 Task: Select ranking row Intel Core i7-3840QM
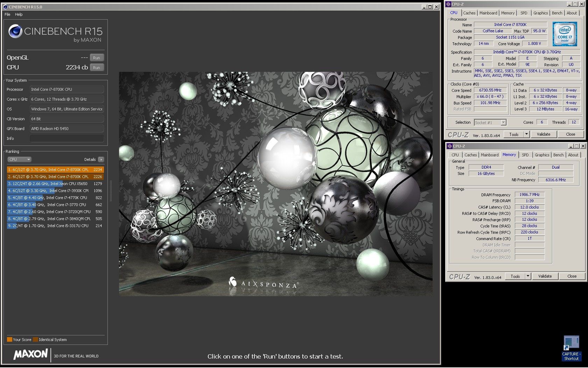55,219
